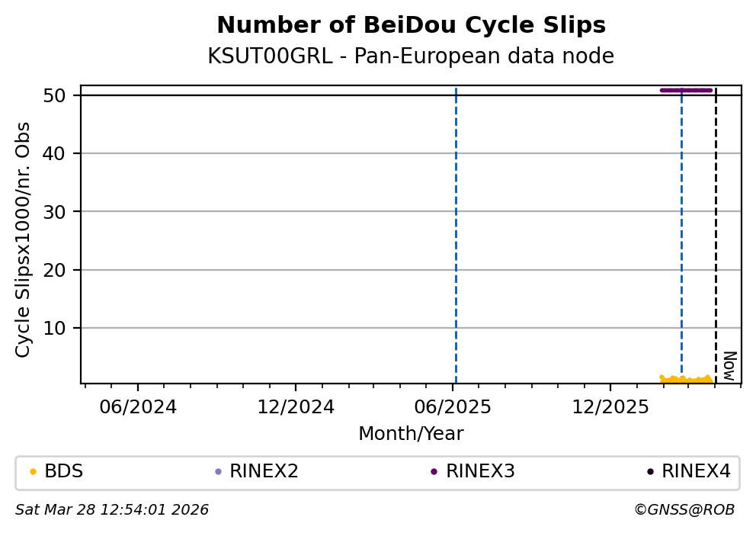Click the 06/2025 x-axis tick label

coord(453,407)
